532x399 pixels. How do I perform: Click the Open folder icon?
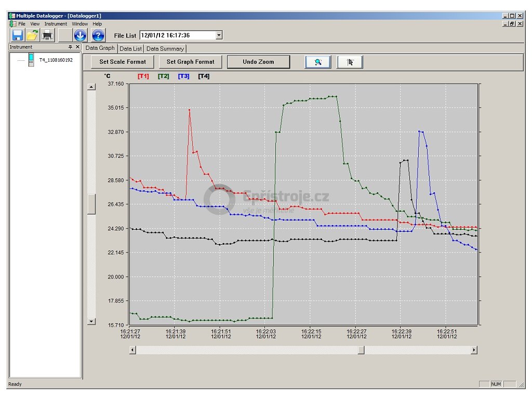coord(33,35)
